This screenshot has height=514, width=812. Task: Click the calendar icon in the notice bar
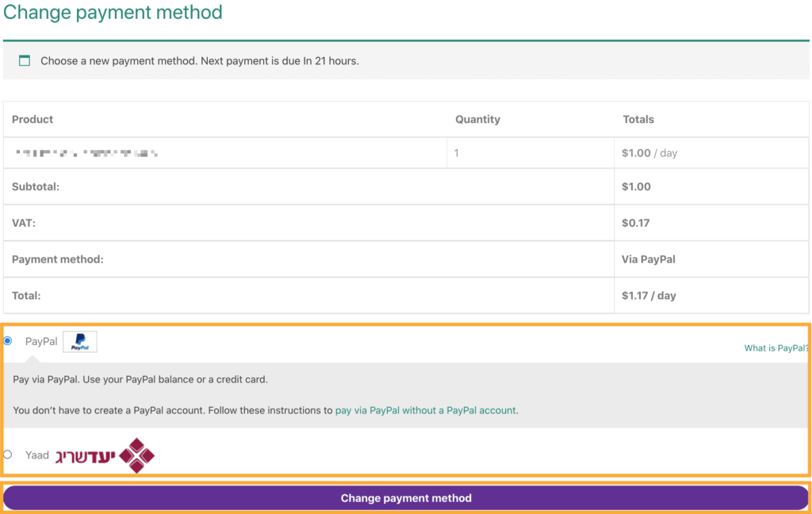(x=25, y=60)
